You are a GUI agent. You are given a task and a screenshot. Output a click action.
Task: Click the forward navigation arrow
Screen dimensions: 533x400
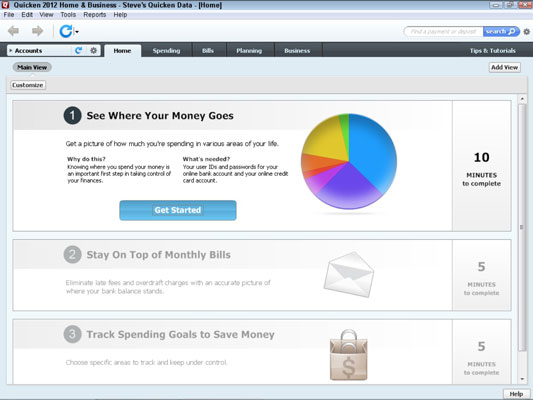click(37, 31)
